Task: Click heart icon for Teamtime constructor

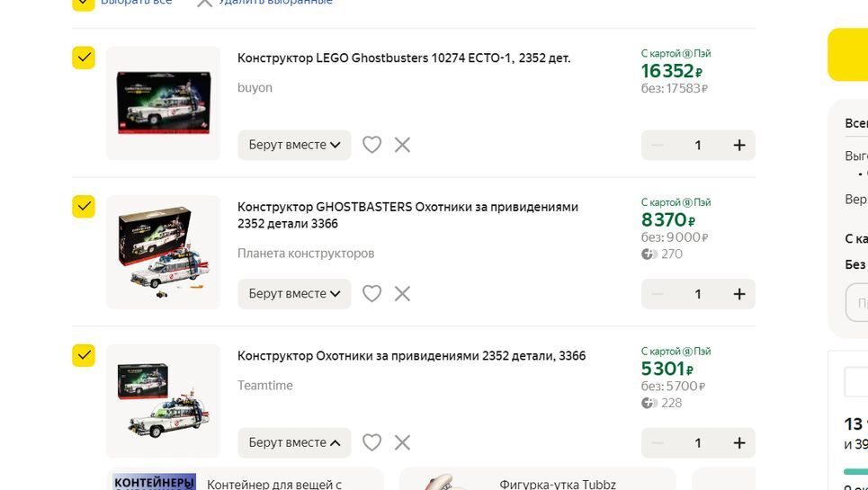Action: click(371, 442)
